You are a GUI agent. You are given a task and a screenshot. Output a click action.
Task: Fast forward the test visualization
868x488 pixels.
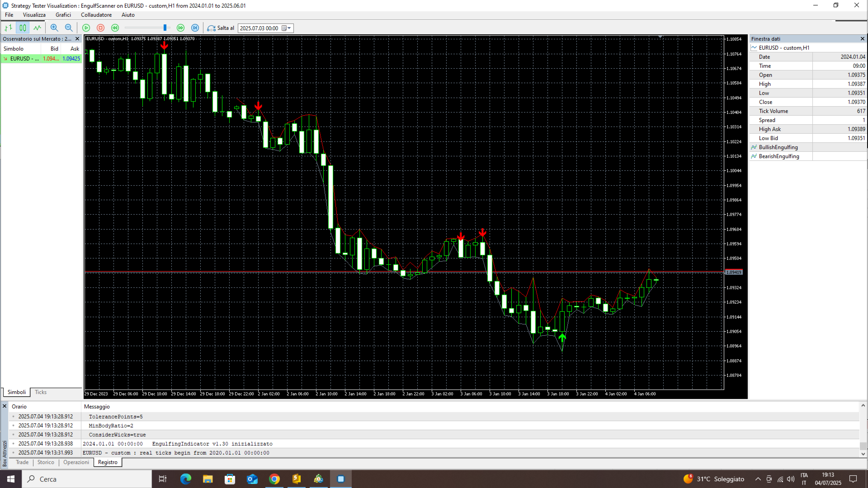coord(180,28)
